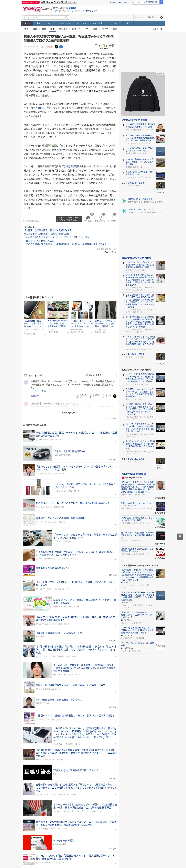Open the '耳鳴り治る' ad thumbnail
The height and width of the screenshot is (868, 186).
(x=38, y=772)
